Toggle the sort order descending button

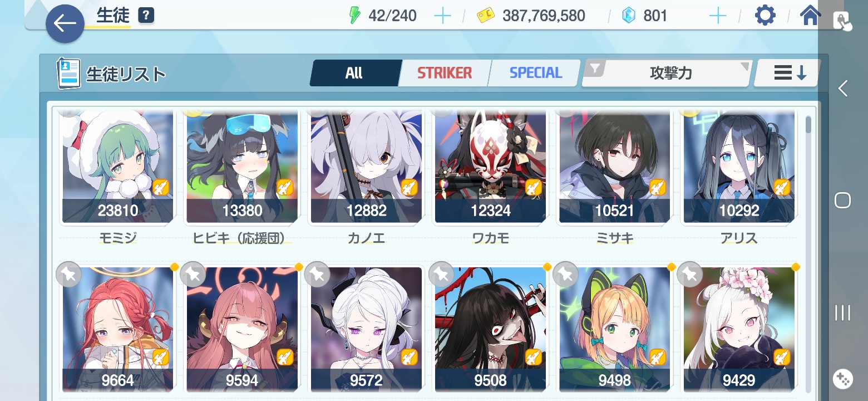pos(787,73)
